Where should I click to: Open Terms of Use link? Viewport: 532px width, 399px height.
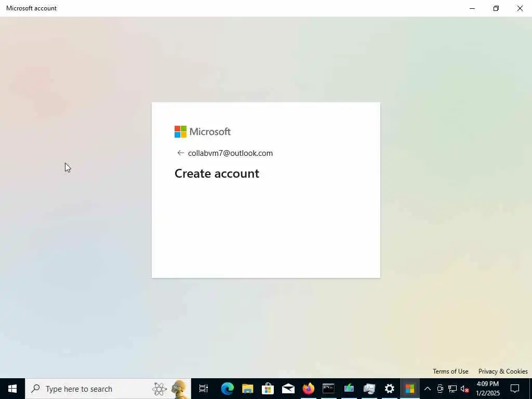[450, 371]
